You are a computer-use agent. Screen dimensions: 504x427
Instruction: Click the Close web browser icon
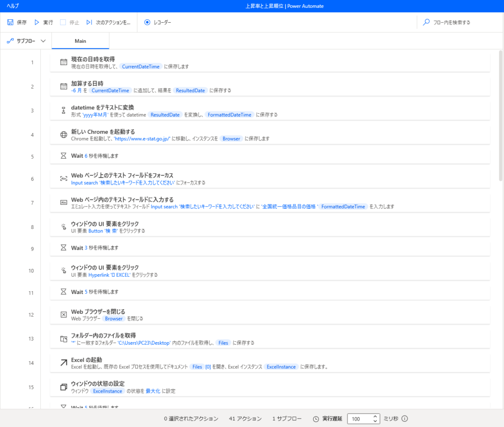pos(63,315)
